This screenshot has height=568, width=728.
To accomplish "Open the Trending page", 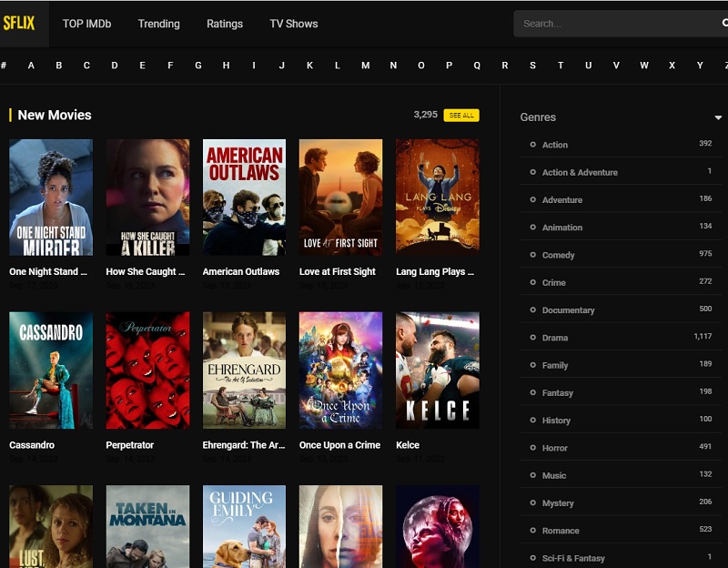I will coord(158,24).
